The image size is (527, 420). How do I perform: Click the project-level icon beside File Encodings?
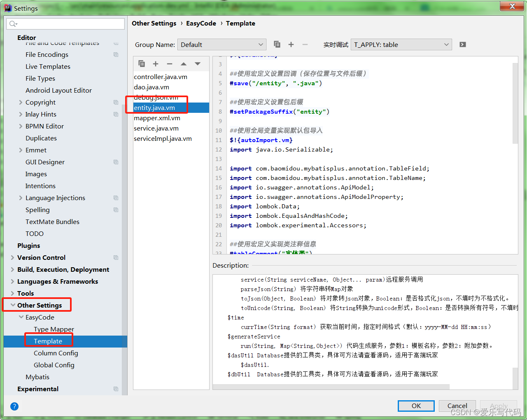click(x=116, y=54)
